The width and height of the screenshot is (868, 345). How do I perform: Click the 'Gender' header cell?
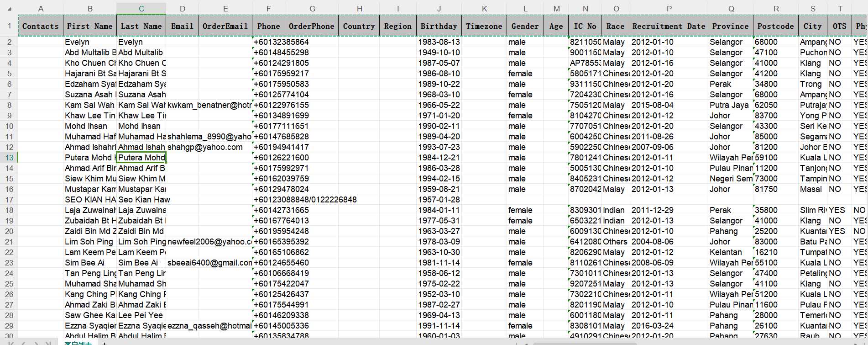point(525,26)
